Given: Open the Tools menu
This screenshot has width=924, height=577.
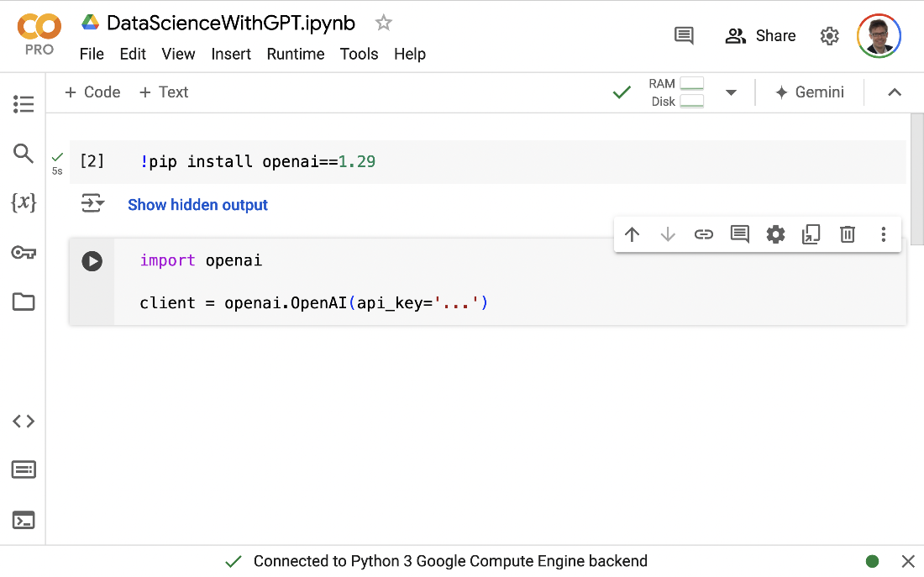Looking at the screenshot, I should (359, 55).
